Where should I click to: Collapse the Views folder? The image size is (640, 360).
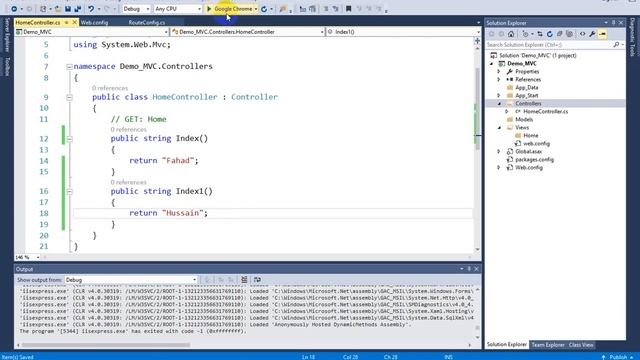[x=499, y=128]
